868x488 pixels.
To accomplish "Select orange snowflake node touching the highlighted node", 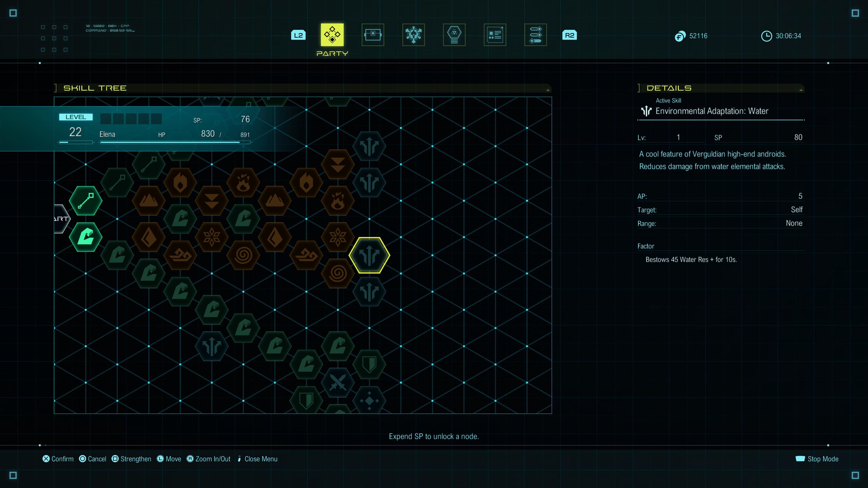I will coord(338,237).
